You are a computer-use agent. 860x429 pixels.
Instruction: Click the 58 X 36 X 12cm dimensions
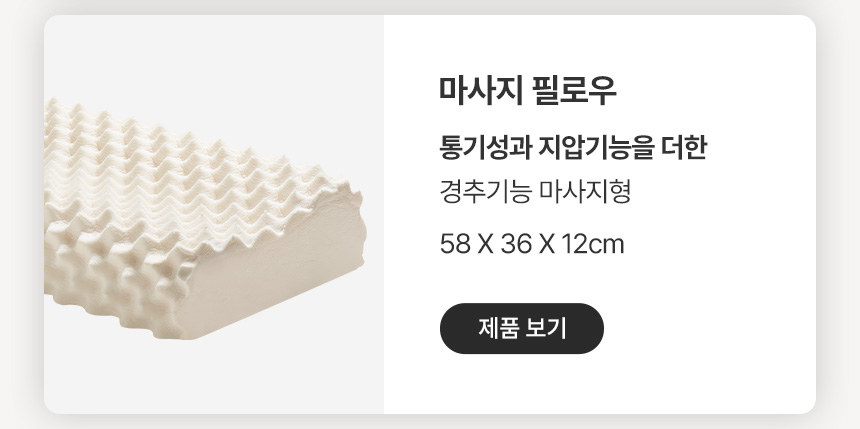coord(532,244)
